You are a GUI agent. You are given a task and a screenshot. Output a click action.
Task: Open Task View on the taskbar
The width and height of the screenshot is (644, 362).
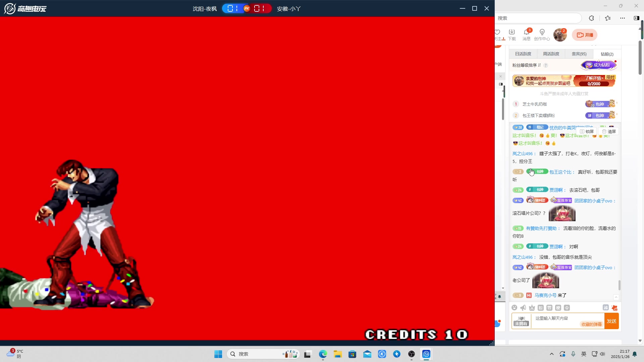pos(308,354)
